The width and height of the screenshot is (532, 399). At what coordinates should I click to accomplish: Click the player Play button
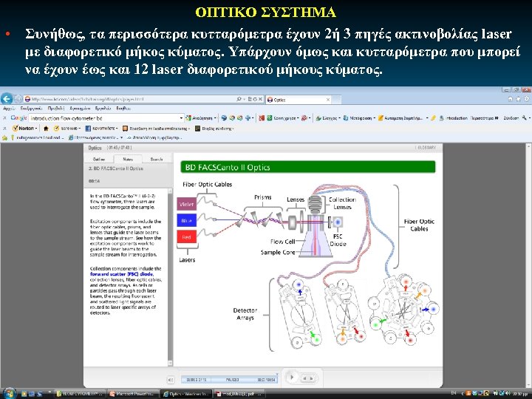(x=292, y=377)
